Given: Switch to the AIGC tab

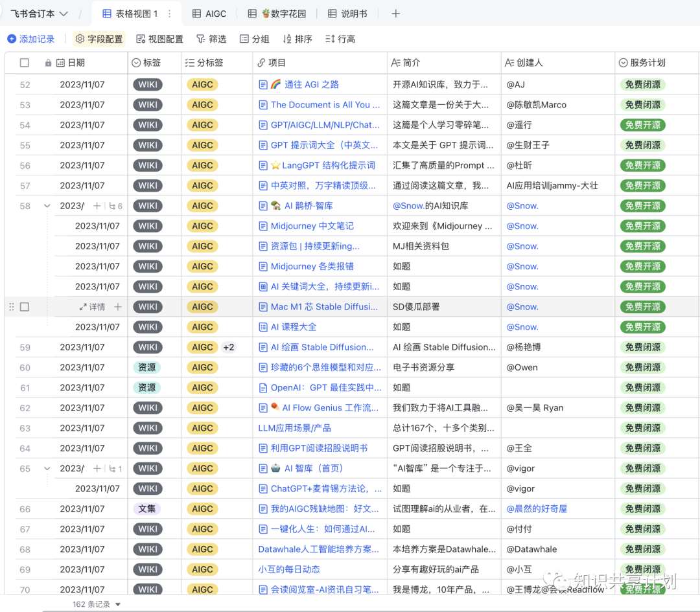Looking at the screenshot, I should (209, 13).
